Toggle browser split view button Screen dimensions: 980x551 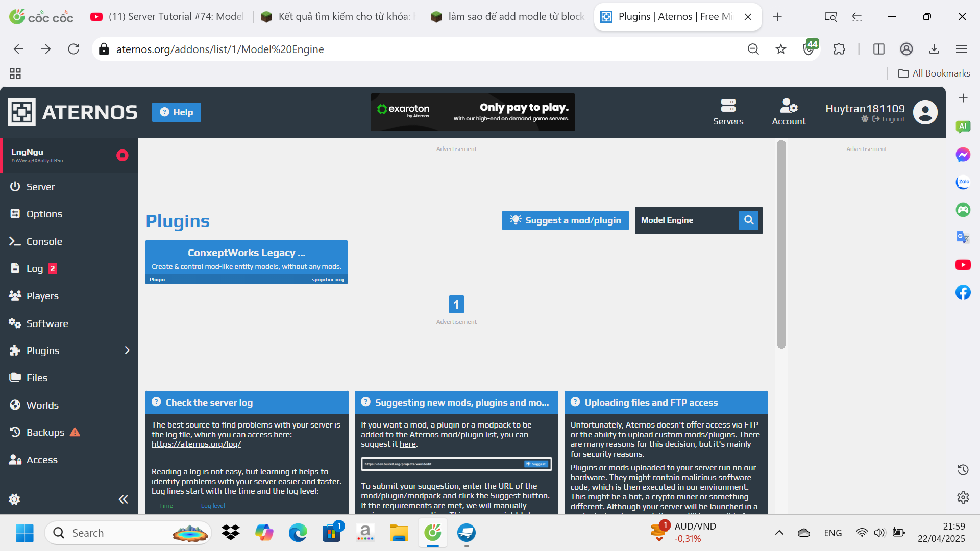point(878,49)
